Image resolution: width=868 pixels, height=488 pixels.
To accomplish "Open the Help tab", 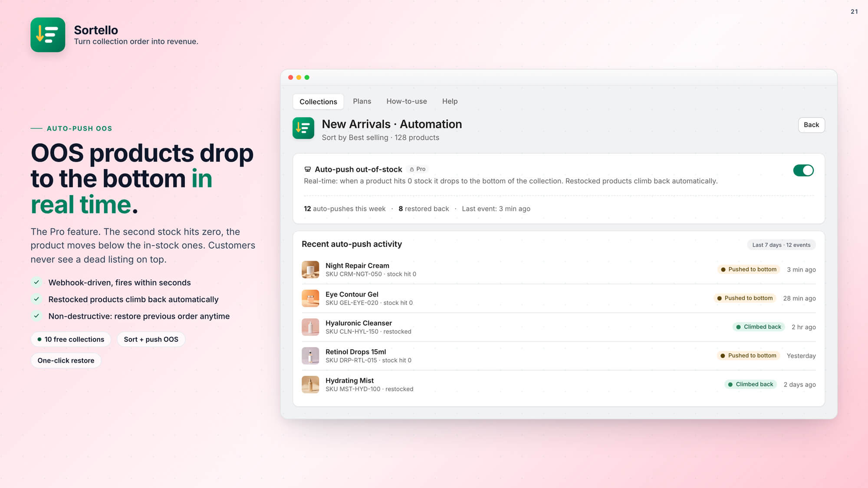I will click(x=450, y=101).
